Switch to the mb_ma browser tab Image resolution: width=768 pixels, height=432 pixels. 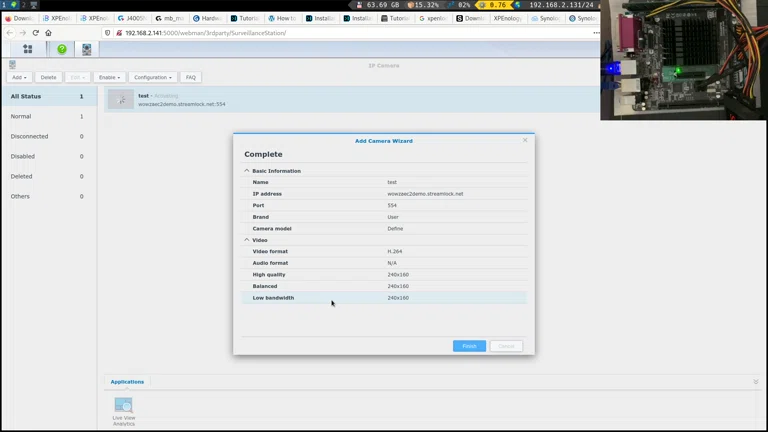[x=169, y=18]
